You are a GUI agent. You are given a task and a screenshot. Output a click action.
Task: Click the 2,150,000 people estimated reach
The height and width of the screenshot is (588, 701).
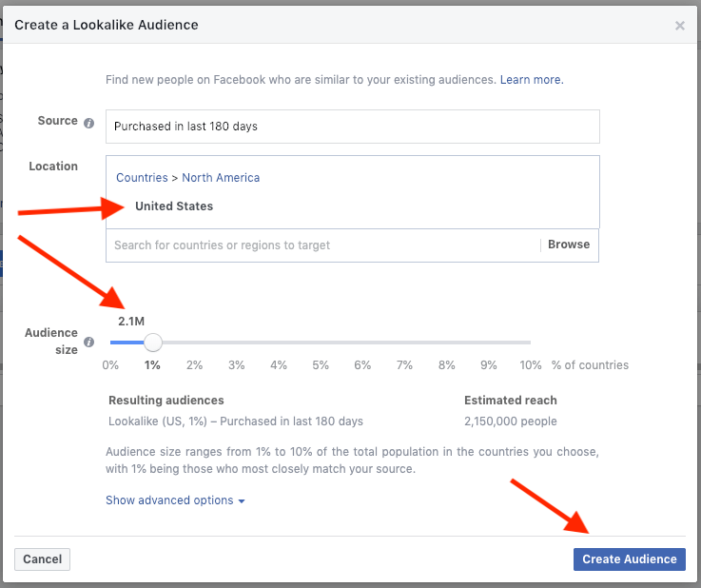[x=511, y=421]
